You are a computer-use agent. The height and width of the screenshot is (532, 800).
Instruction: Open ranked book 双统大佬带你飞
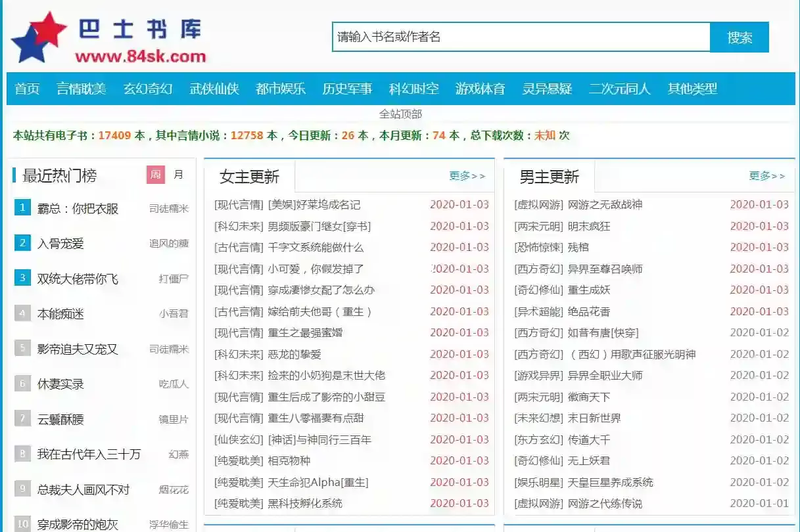pos(78,278)
